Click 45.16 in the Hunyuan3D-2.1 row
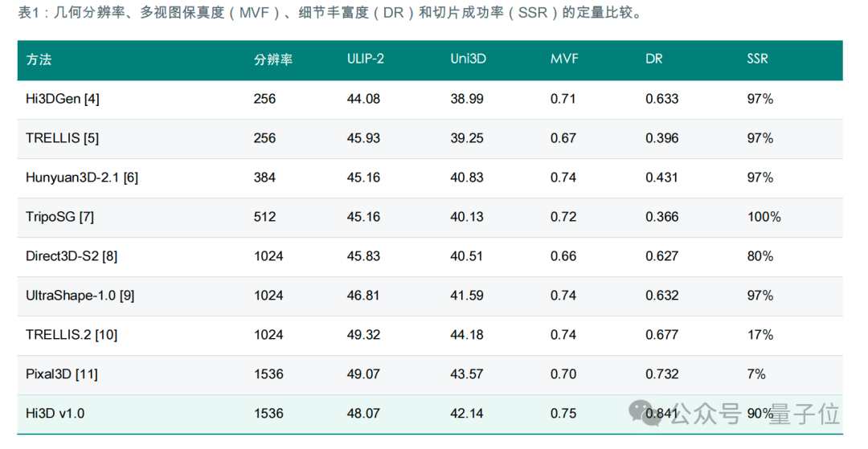The height and width of the screenshot is (449, 868). [x=363, y=178]
